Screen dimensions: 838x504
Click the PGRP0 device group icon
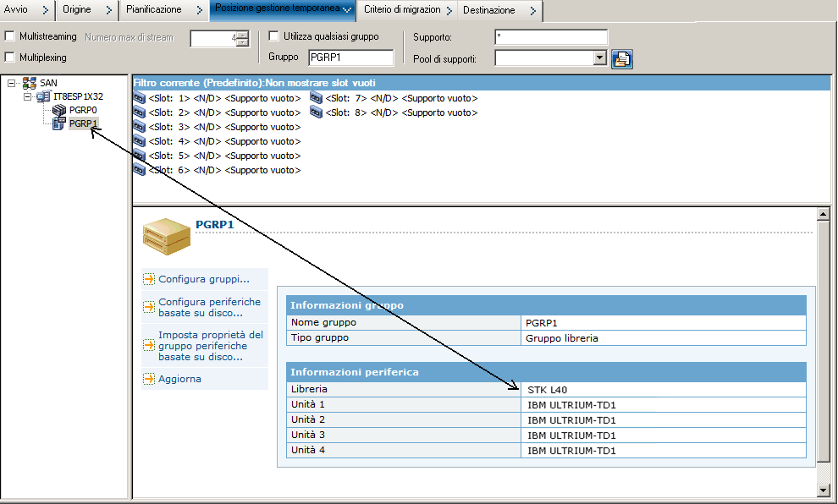point(59,110)
